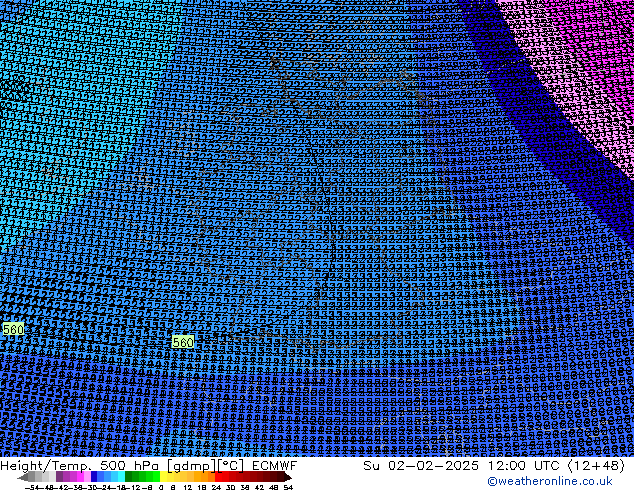634x490 pixels.
Task: Click the (12+48) forecast offset text
Action: tap(597, 466)
